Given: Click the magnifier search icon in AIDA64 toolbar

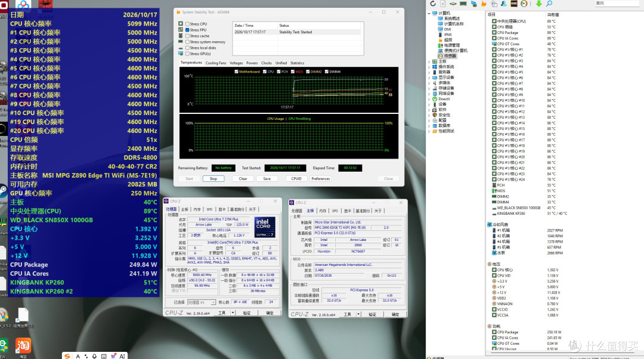Looking at the screenshot, I should 549,4.
